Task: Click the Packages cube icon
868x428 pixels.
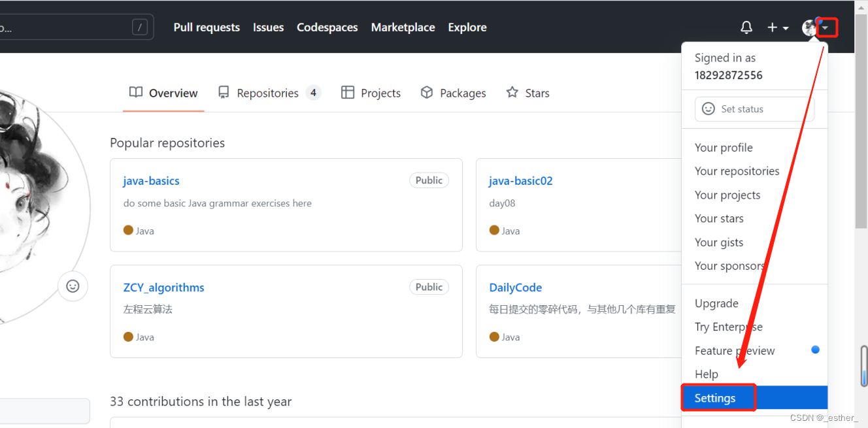Action: 427,93
